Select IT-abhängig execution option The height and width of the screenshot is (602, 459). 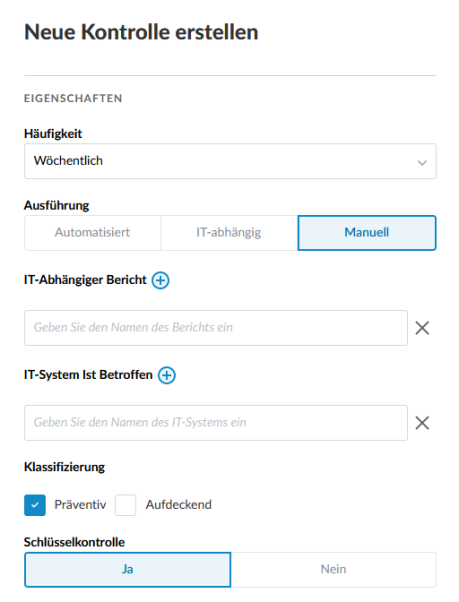pyautogui.click(x=229, y=233)
